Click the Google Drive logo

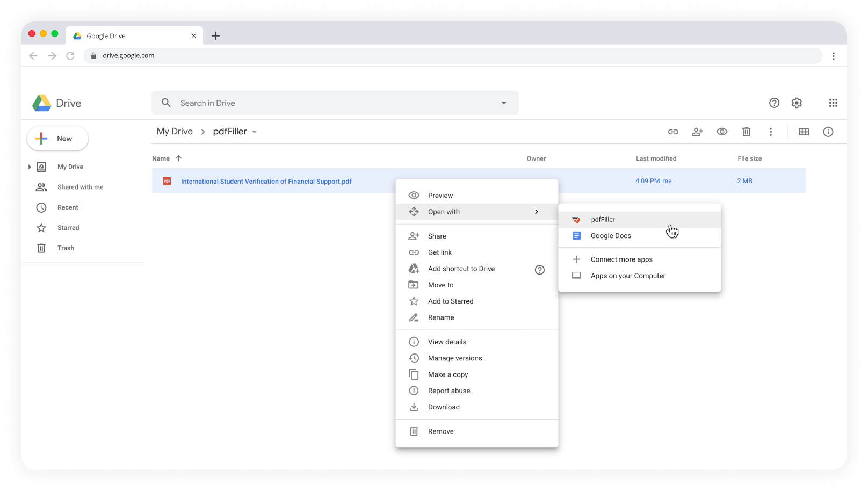[56, 103]
